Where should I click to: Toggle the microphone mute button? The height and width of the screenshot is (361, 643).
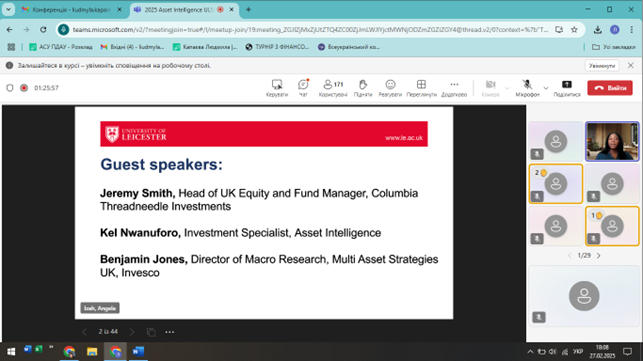coord(527,88)
